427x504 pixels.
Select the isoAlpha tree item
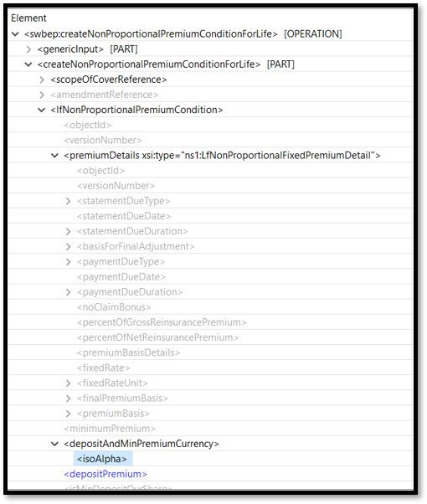[x=102, y=459]
